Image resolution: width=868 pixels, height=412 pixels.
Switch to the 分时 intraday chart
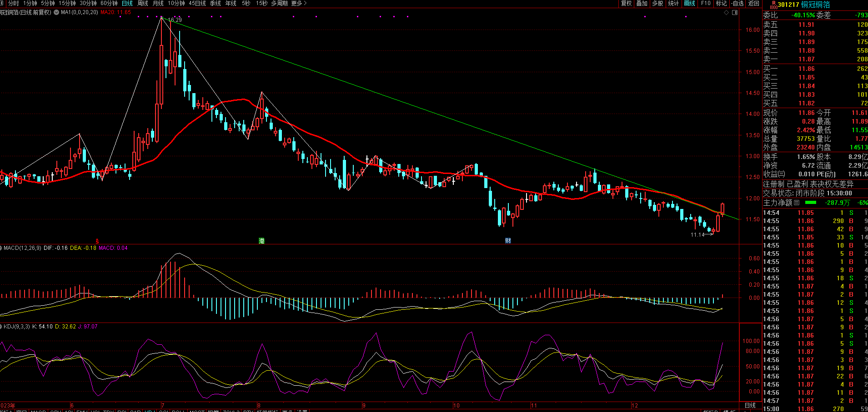(13, 3)
